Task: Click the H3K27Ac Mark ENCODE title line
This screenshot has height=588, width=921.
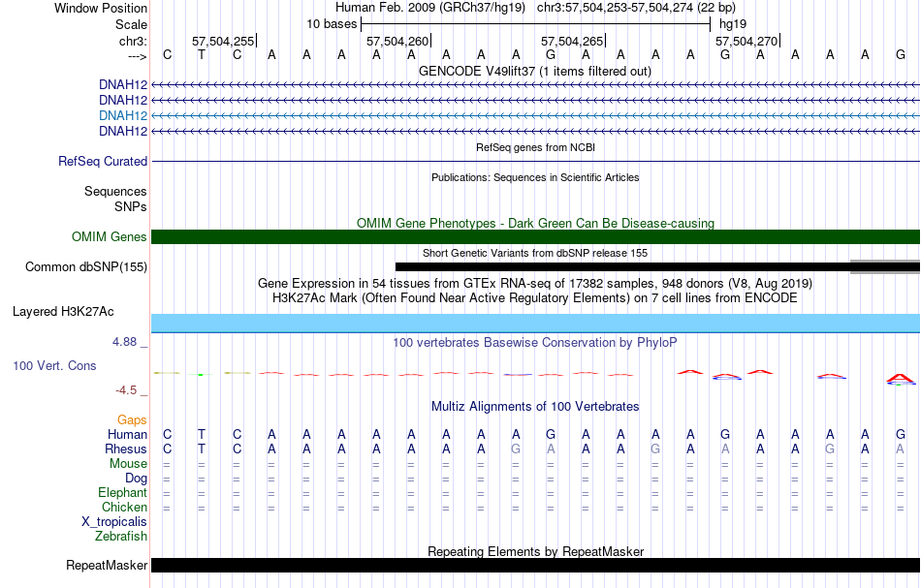Action: [x=535, y=298]
